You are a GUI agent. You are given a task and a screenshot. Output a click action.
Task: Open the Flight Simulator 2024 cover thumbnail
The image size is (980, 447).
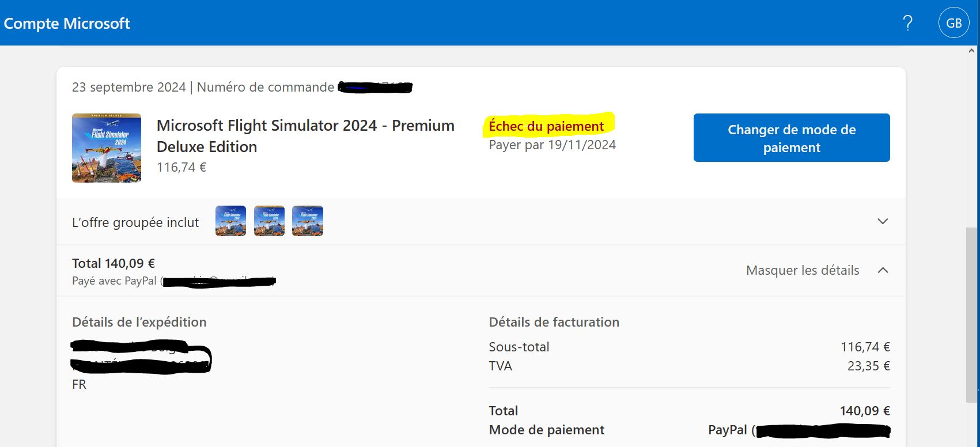pyautogui.click(x=107, y=148)
